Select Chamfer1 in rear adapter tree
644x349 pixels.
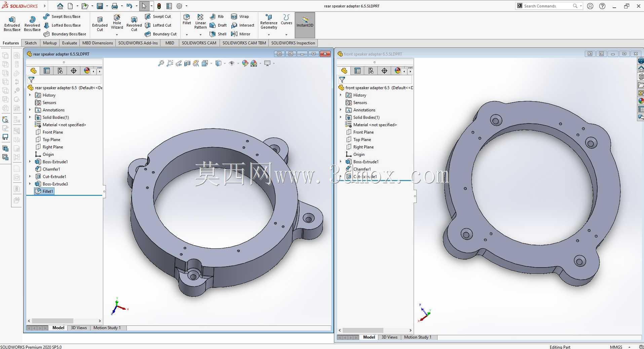[47, 169]
